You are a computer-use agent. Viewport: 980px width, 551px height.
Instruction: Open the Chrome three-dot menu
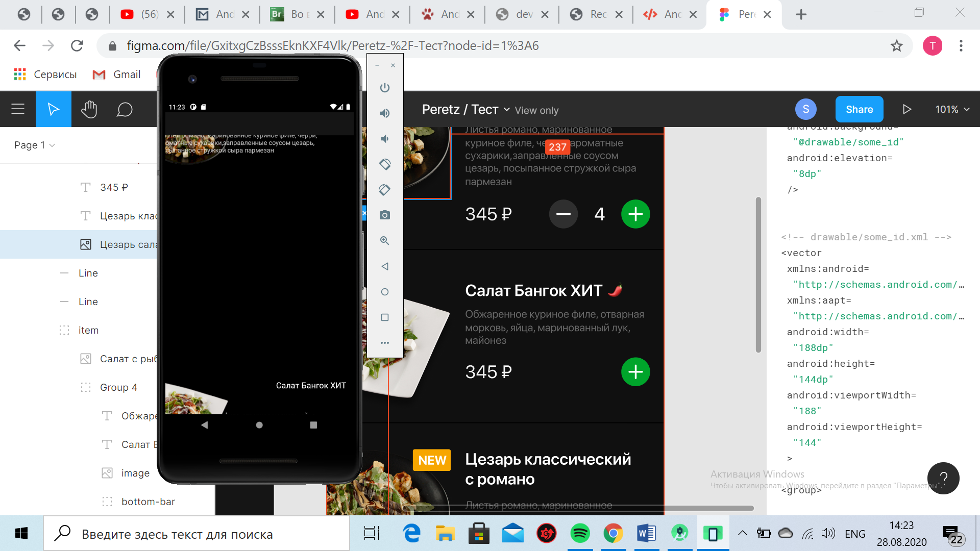(x=961, y=46)
